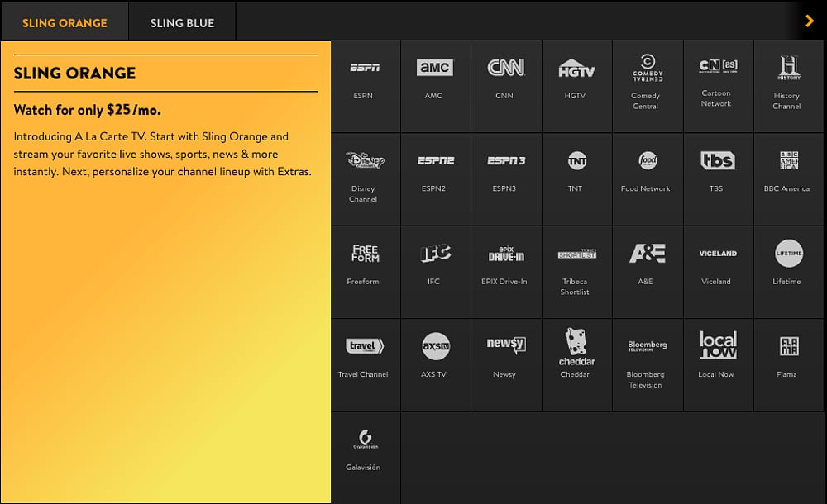Image resolution: width=827 pixels, height=504 pixels.
Task: Click the orange next-arrow chevron
Action: pyautogui.click(x=810, y=21)
